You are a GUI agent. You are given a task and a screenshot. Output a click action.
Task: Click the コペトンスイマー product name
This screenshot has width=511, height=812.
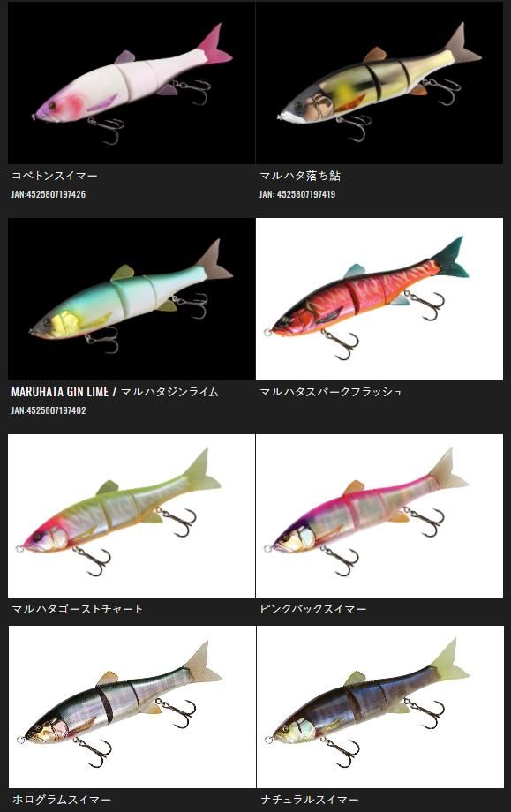pos(55,176)
